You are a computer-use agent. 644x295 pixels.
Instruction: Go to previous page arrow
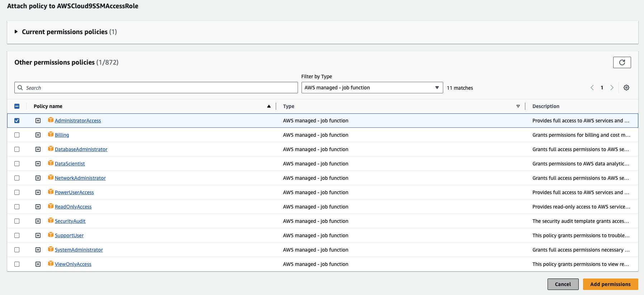(x=592, y=88)
